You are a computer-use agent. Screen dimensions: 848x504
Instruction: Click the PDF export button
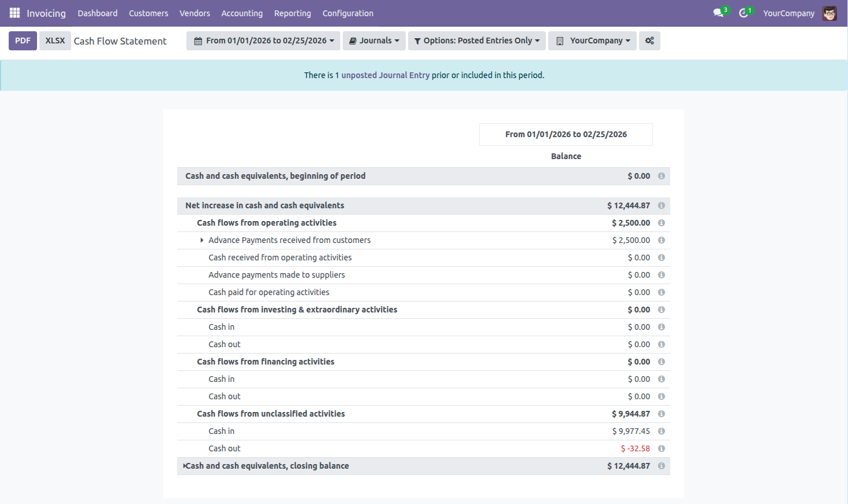(x=23, y=41)
